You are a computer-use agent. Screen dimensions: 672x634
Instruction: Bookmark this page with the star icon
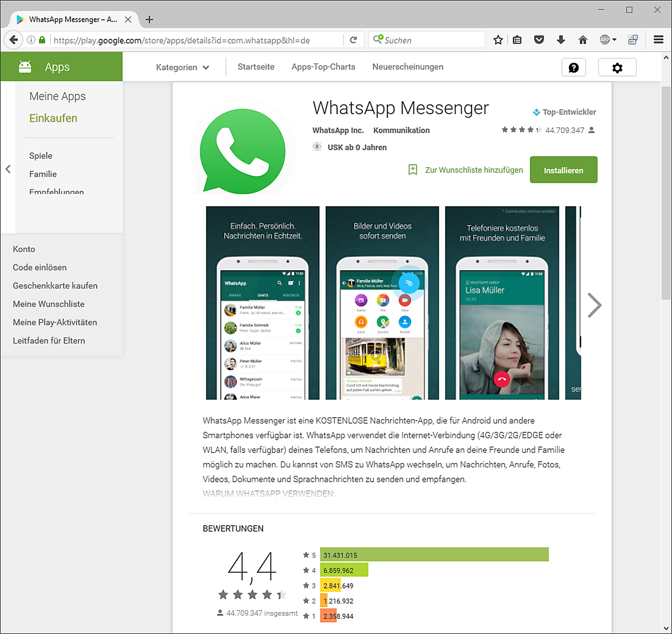pos(498,40)
